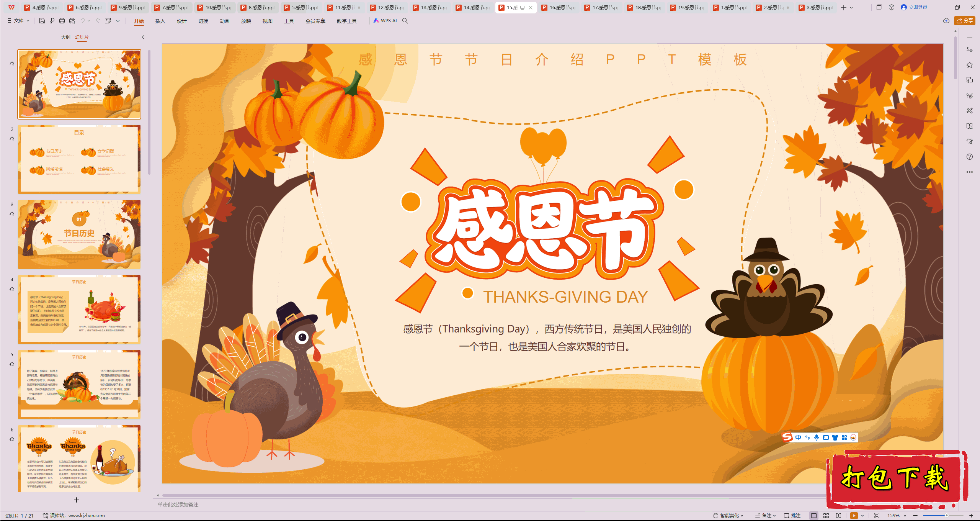Click the undo arrow icon
980x521 pixels.
(82, 21)
